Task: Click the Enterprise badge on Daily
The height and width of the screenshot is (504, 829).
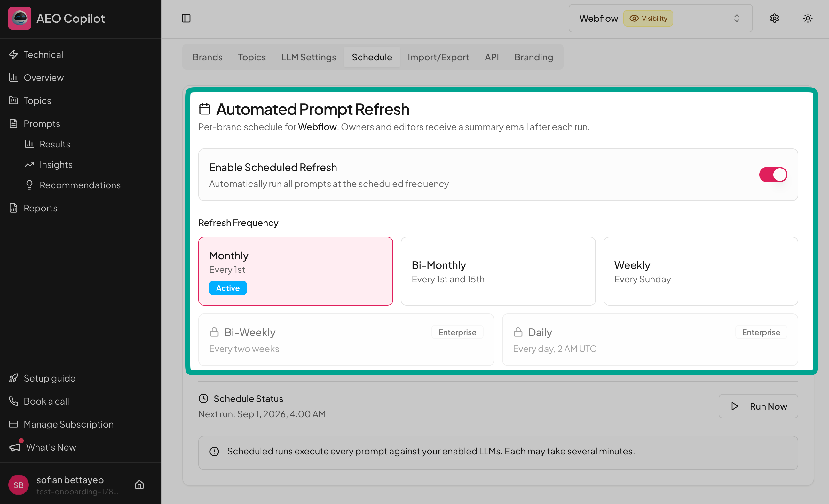Action: tap(761, 332)
